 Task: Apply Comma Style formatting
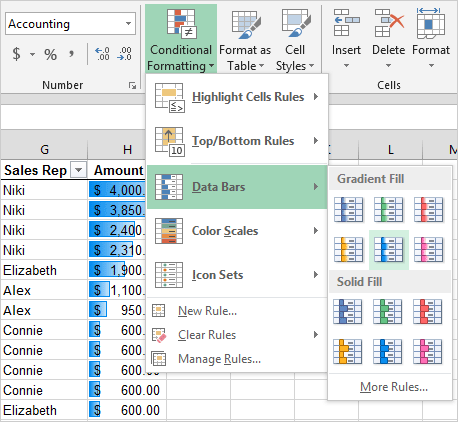point(71,53)
